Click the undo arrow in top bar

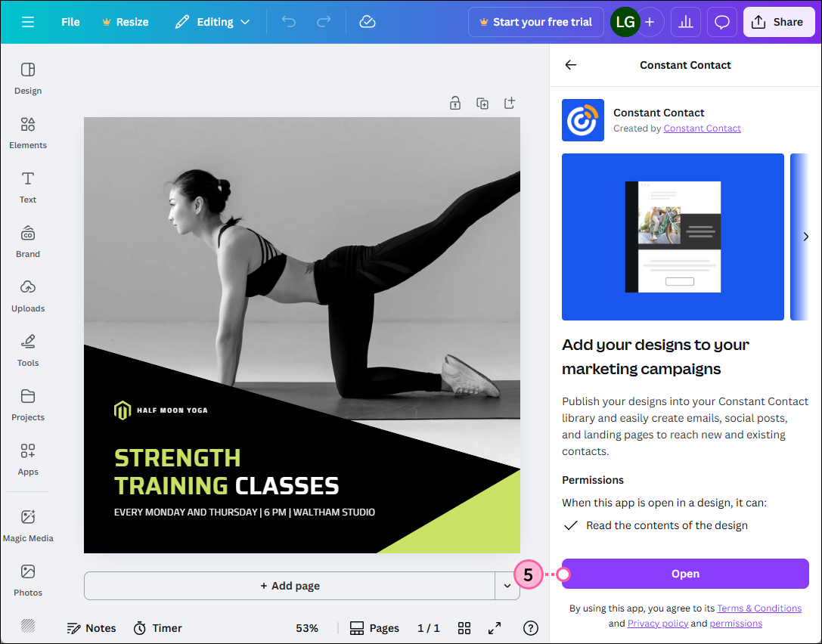click(289, 22)
